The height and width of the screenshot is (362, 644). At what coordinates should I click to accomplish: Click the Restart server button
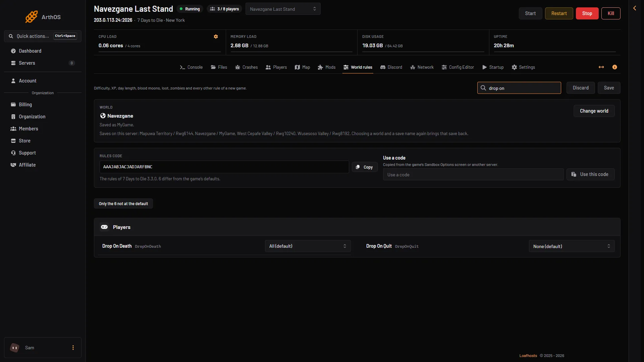(x=559, y=13)
